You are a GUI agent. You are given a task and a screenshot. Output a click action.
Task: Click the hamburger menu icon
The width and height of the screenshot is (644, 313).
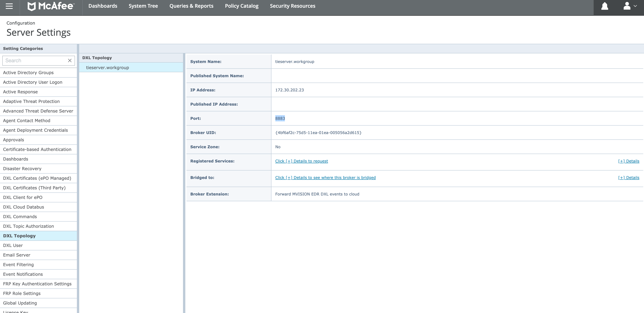[10, 6]
